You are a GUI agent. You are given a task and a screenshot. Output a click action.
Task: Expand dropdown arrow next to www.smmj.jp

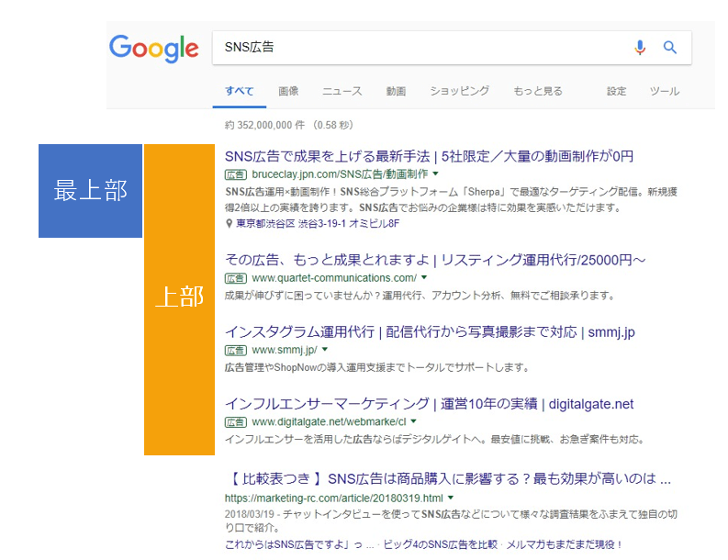[x=325, y=350]
